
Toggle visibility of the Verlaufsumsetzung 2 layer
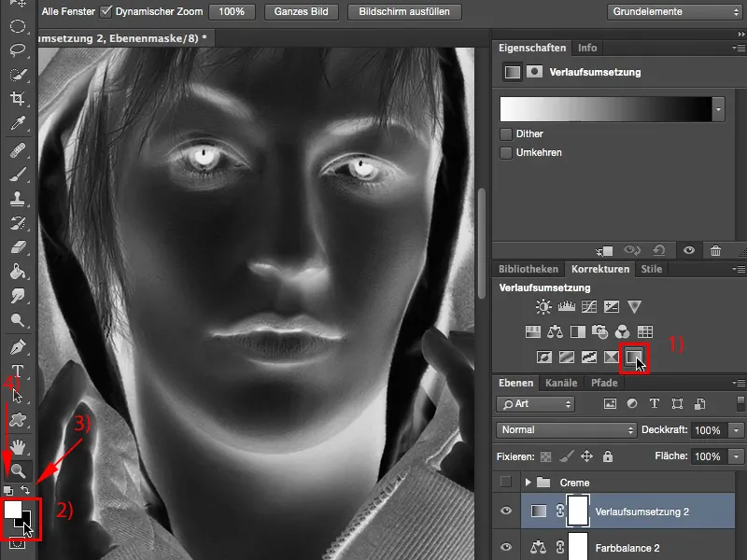(x=505, y=510)
